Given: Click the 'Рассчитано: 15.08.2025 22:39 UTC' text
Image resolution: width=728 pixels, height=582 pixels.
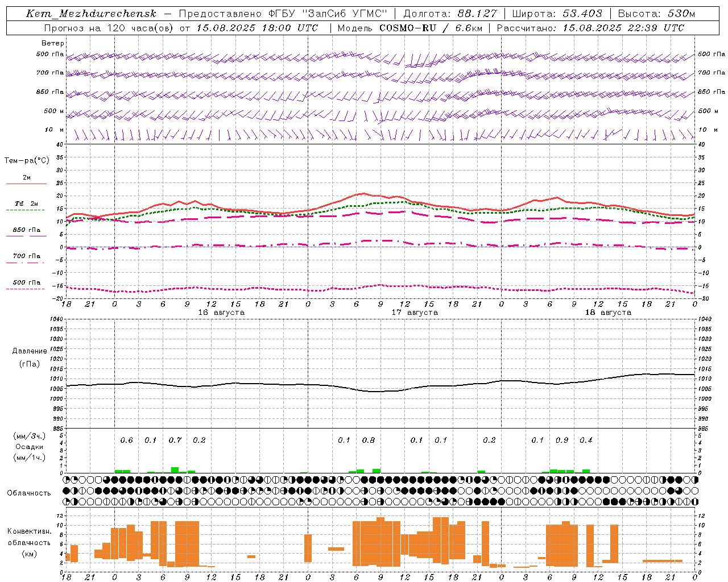Looking at the screenshot, I should 590,28.
